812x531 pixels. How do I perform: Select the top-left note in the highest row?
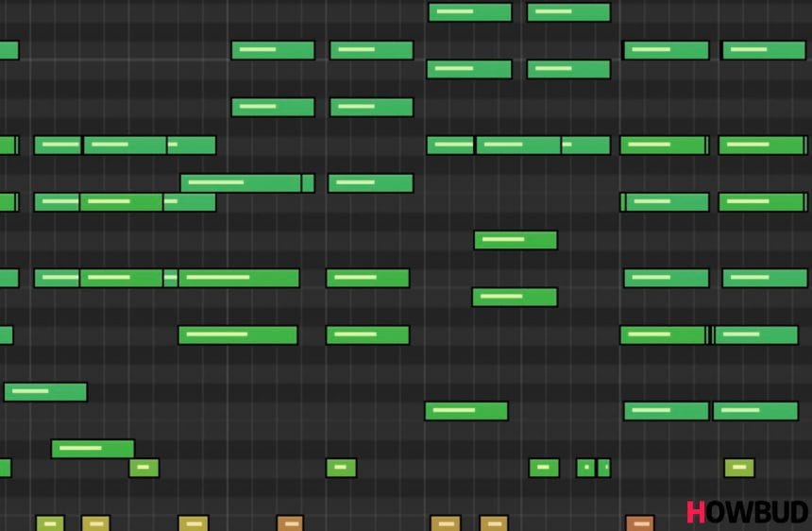[469, 12]
